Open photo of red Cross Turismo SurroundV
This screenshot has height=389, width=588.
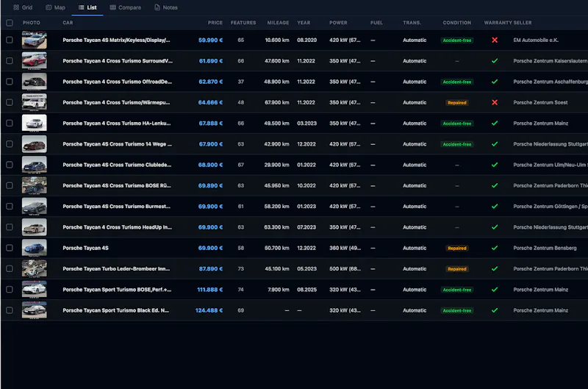click(34, 61)
